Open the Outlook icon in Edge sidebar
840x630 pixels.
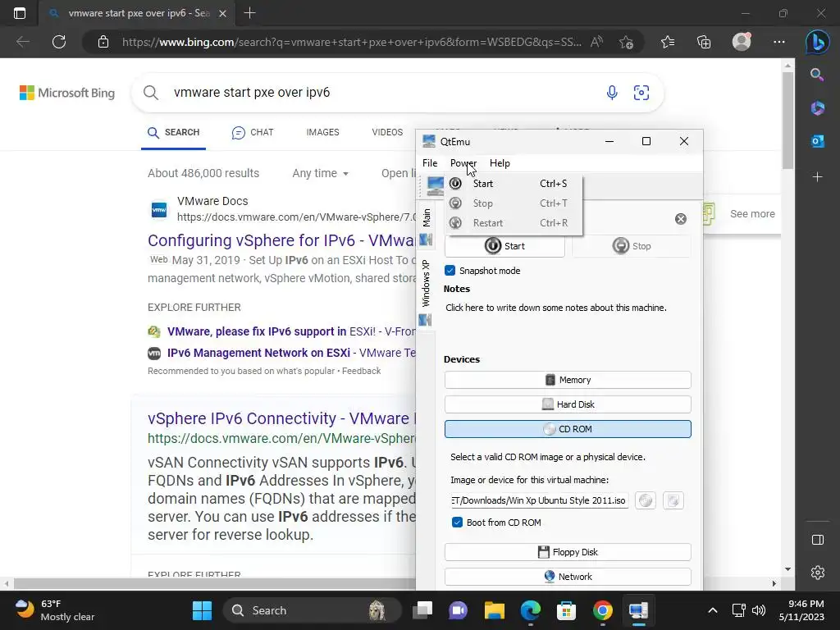coord(818,141)
